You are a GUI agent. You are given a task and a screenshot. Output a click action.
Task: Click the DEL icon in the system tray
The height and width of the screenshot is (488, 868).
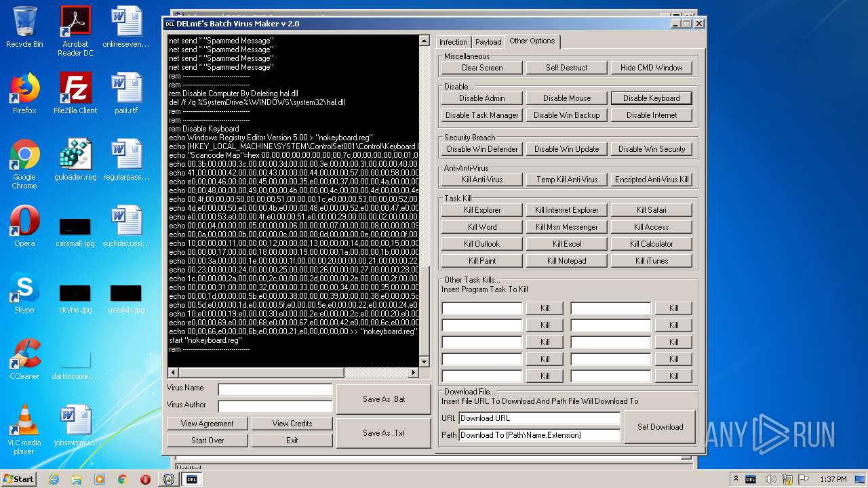(751, 479)
